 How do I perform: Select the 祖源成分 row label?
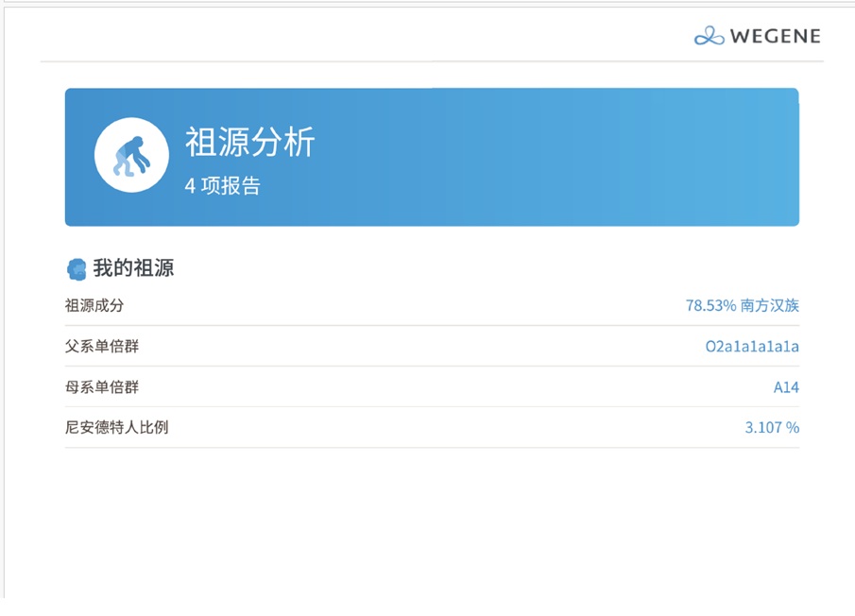[x=94, y=305]
